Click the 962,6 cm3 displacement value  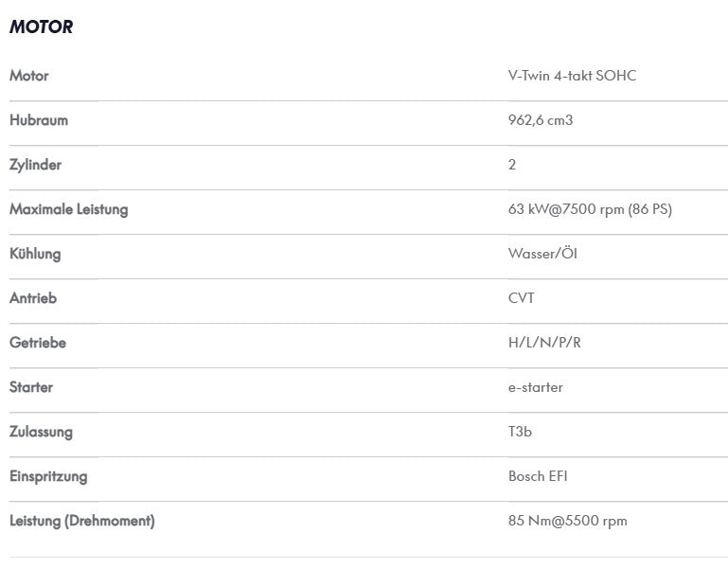point(541,120)
